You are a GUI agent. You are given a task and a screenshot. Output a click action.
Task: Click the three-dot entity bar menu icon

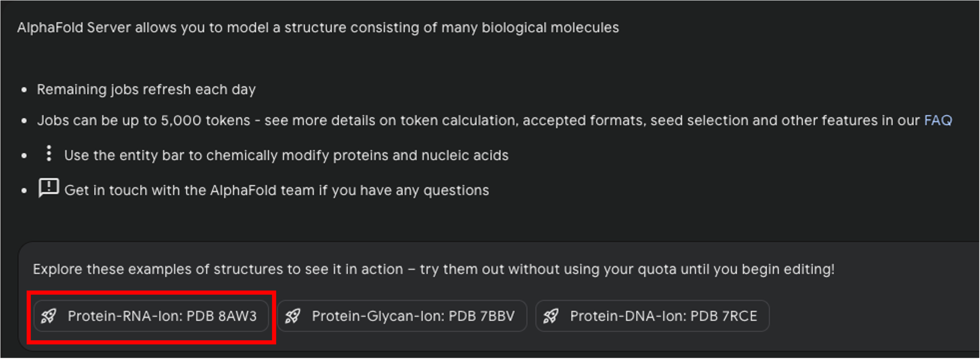coord(49,153)
